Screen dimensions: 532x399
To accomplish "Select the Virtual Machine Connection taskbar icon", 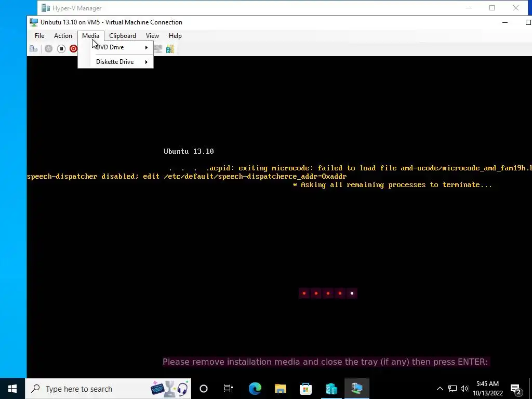I will point(357,389).
